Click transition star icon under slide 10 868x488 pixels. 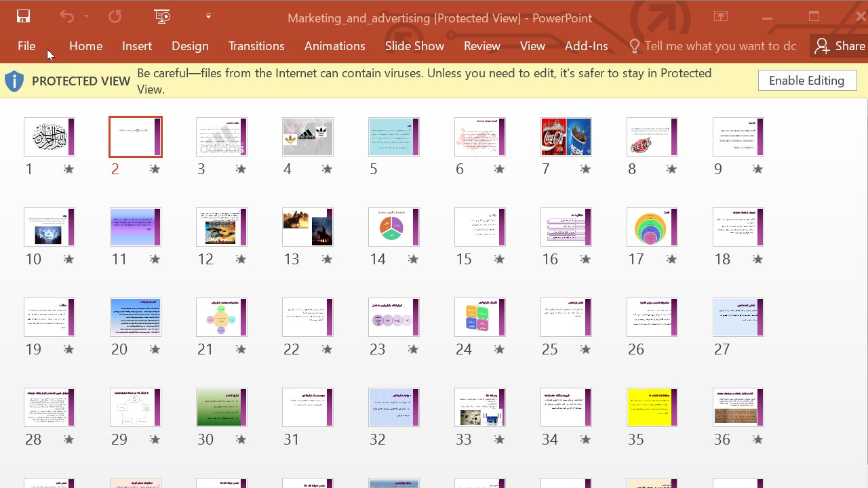point(68,260)
